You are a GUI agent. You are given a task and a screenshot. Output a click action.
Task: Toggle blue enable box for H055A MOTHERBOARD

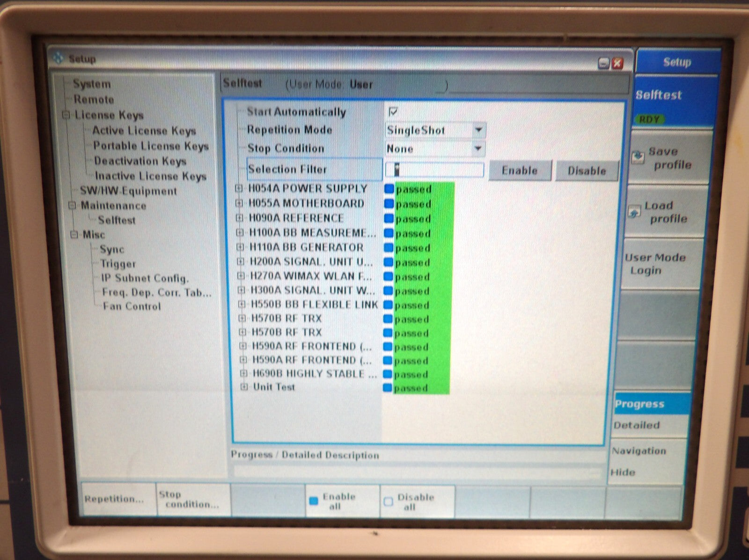[x=389, y=204]
